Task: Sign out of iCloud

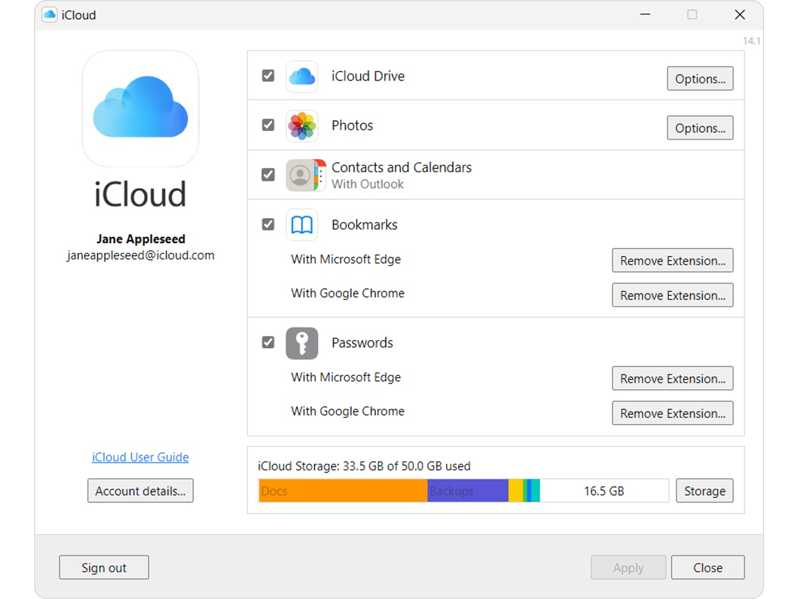Action: [104, 567]
